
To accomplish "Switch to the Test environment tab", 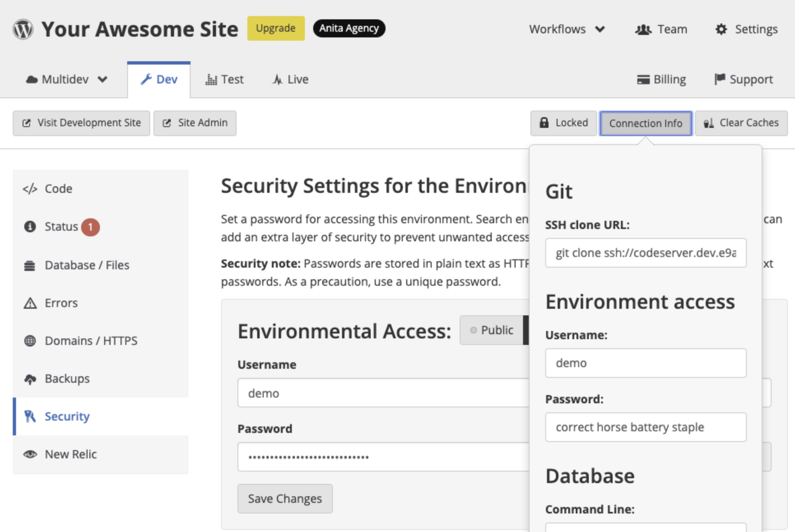I will click(x=225, y=79).
